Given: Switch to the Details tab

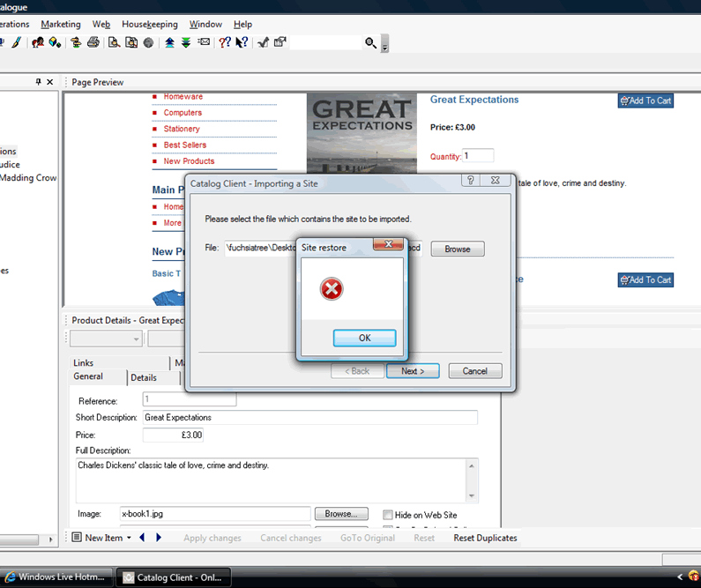Looking at the screenshot, I should [x=144, y=377].
